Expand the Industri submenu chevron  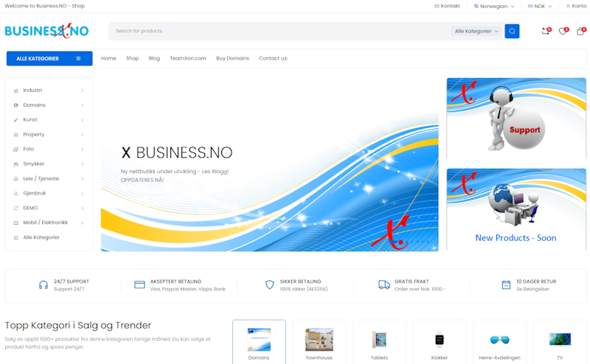click(x=82, y=91)
